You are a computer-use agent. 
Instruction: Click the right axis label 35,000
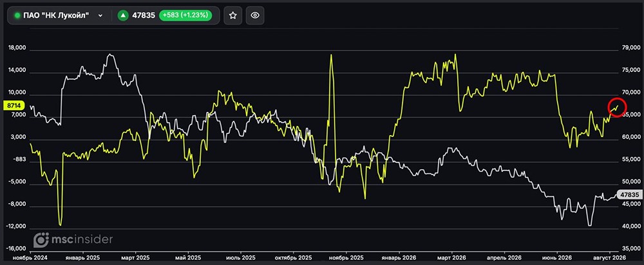(x=631, y=248)
